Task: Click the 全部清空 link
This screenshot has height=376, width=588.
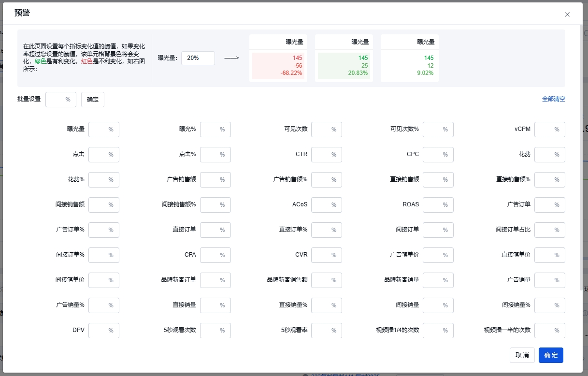Action: (553, 99)
